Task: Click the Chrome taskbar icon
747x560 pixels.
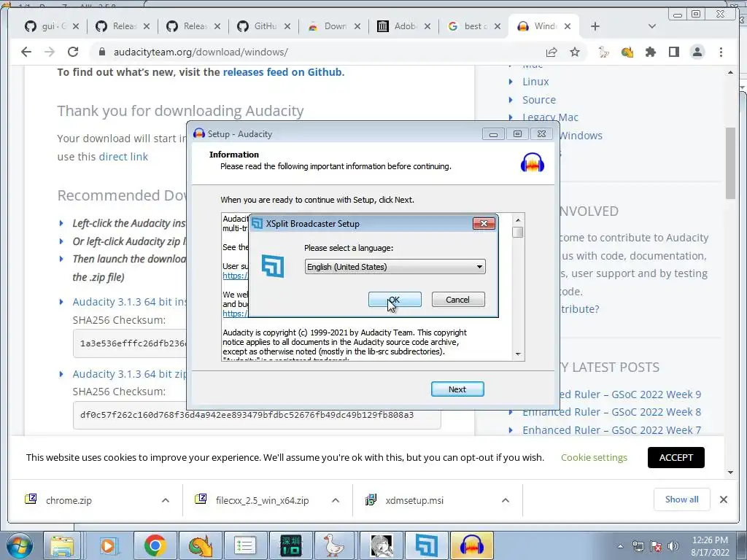Action: click(155, 545)
